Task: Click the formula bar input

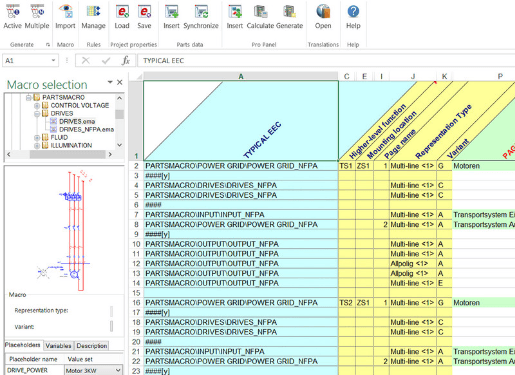Action: [x=327, y=60]
